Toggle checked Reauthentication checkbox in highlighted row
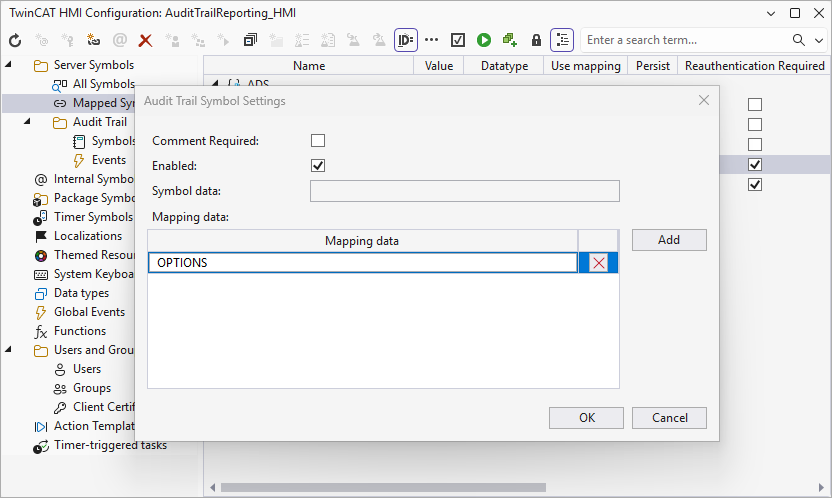The width and height of the screenshot is (832, 498). point(755,164)
